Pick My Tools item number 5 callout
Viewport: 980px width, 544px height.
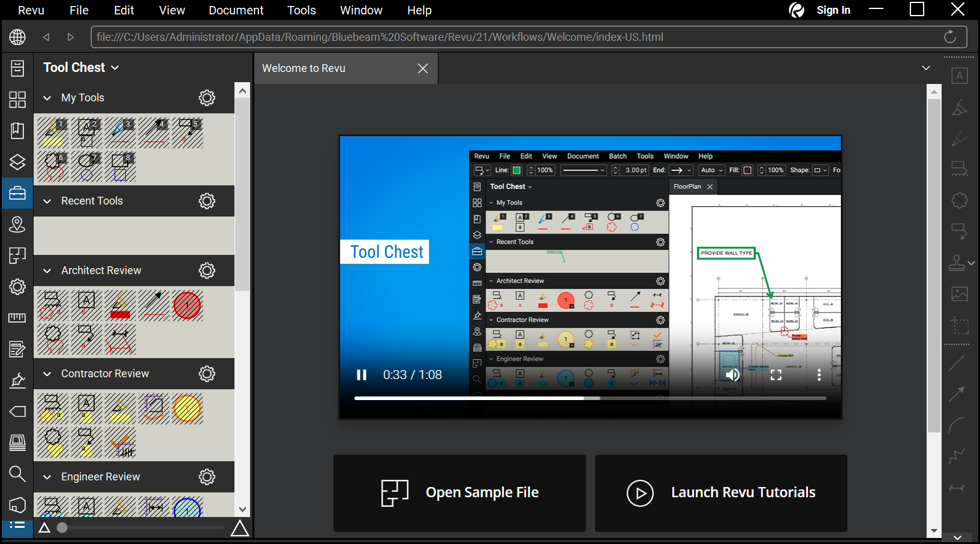click(188, 133)
